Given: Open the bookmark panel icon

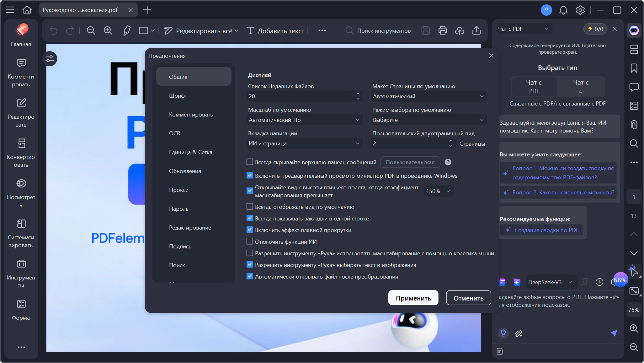Looking at the screenshot, I should click(634, 68).
